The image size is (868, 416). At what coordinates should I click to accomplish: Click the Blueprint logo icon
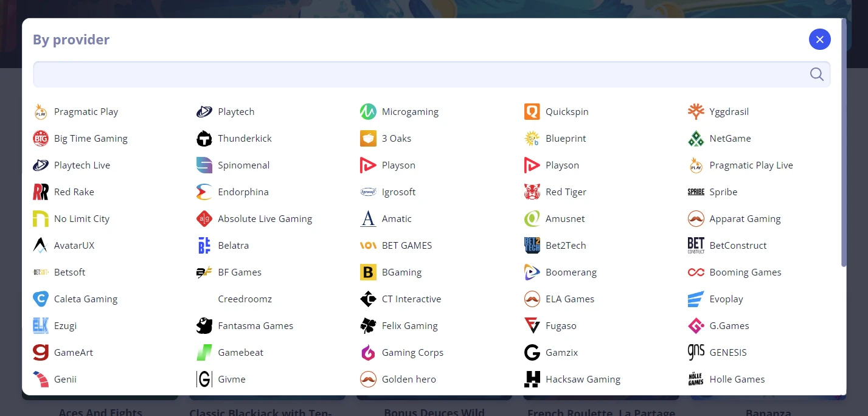pyautogui.click(x=532, y=139)
